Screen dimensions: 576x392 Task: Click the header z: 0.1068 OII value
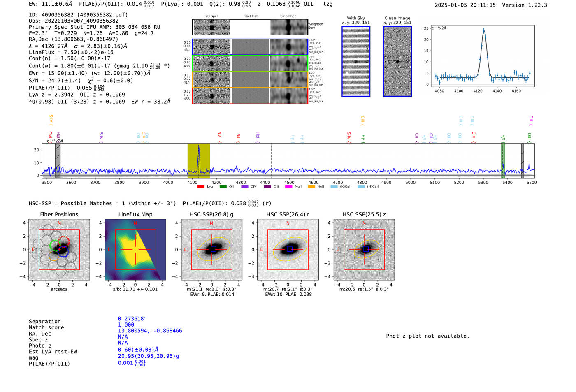[285, 4]
